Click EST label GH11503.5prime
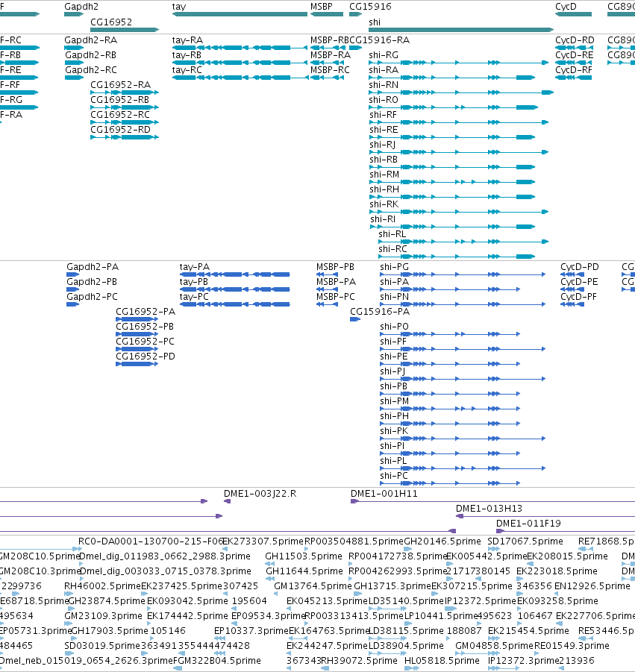The width and height of the screenshot is (635, 672). point(304,556)
